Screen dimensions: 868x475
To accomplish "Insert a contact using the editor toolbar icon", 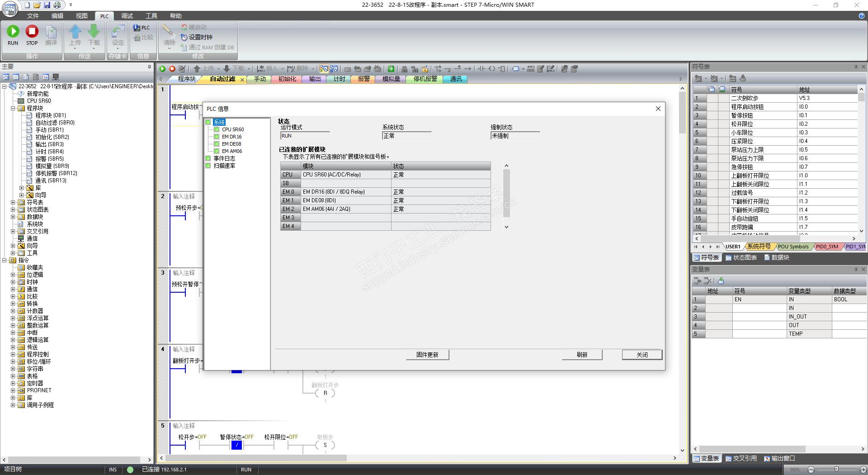I will click(x=481, y=69).
